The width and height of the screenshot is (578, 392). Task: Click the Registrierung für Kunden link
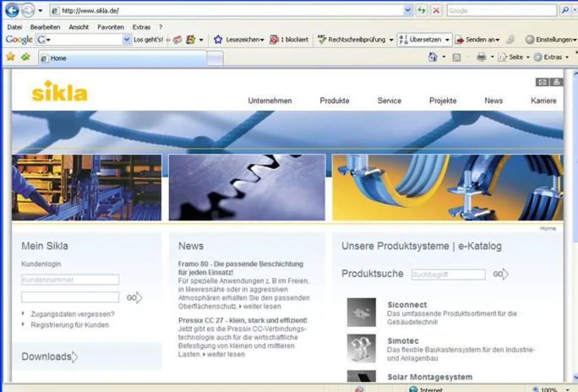coord(70,325)
